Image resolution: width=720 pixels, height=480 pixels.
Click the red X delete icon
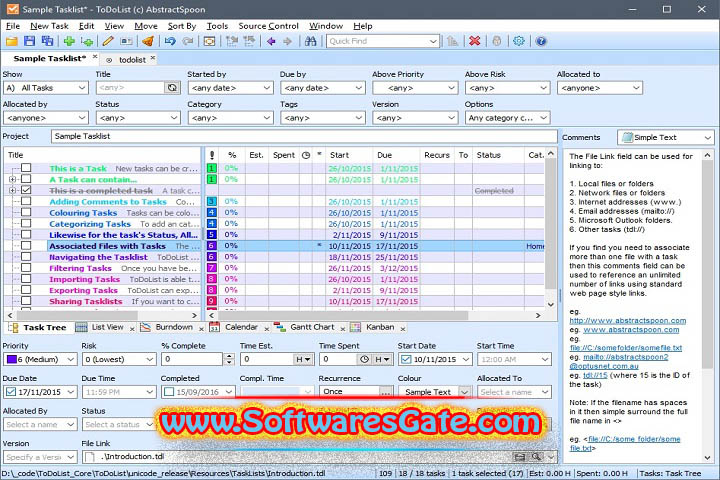(475, 41)
